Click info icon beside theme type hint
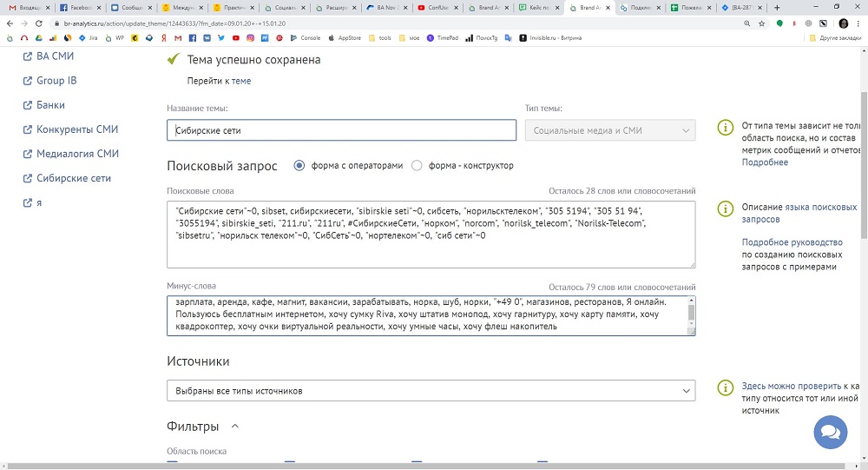The height and width of the screenshot is (470, 868). [725, 128]
